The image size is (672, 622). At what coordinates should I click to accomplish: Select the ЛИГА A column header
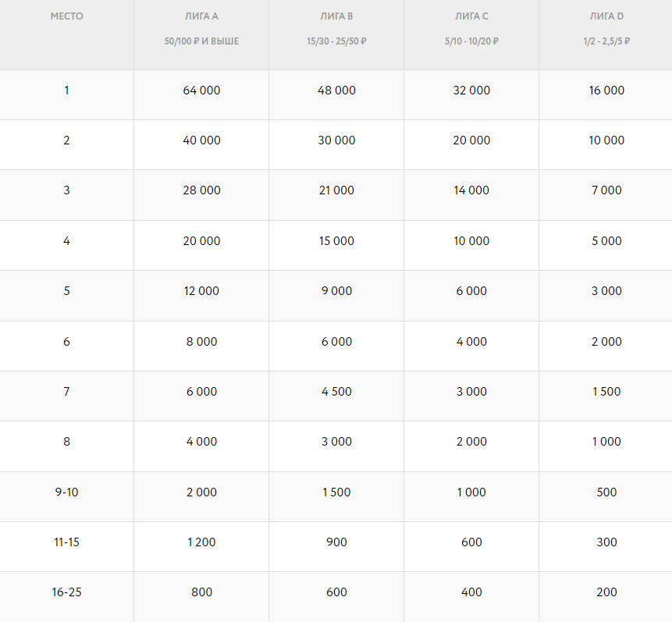(x=201, y=16)
